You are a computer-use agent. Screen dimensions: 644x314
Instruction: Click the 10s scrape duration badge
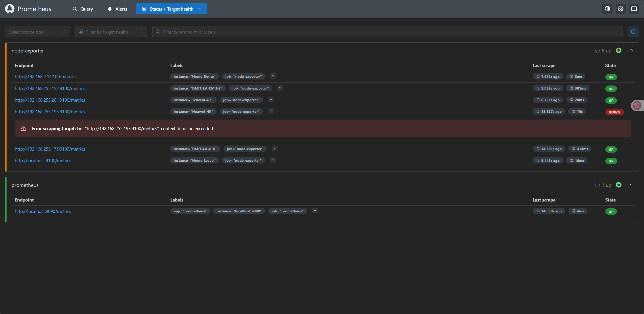(577, 111)
